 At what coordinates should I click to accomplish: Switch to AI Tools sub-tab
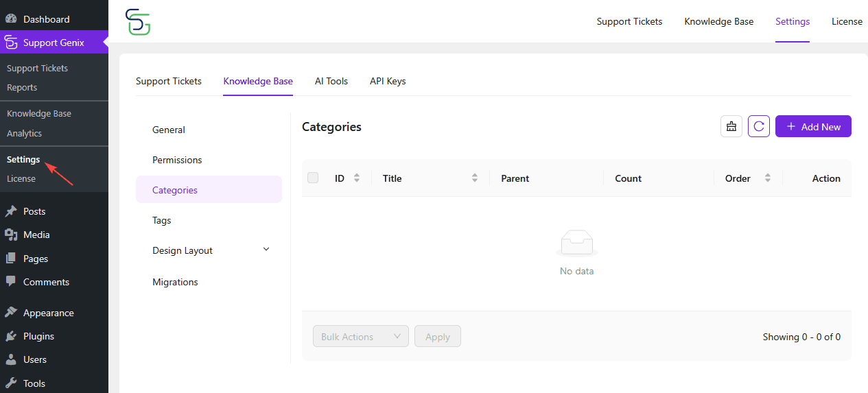331,81
